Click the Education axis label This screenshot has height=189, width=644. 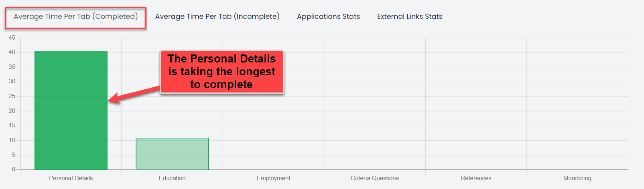(172, 178)
